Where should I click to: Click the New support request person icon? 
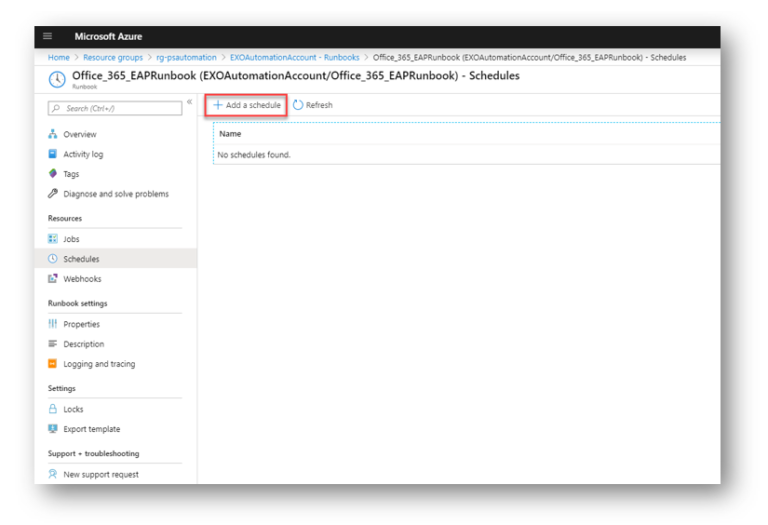52,474
